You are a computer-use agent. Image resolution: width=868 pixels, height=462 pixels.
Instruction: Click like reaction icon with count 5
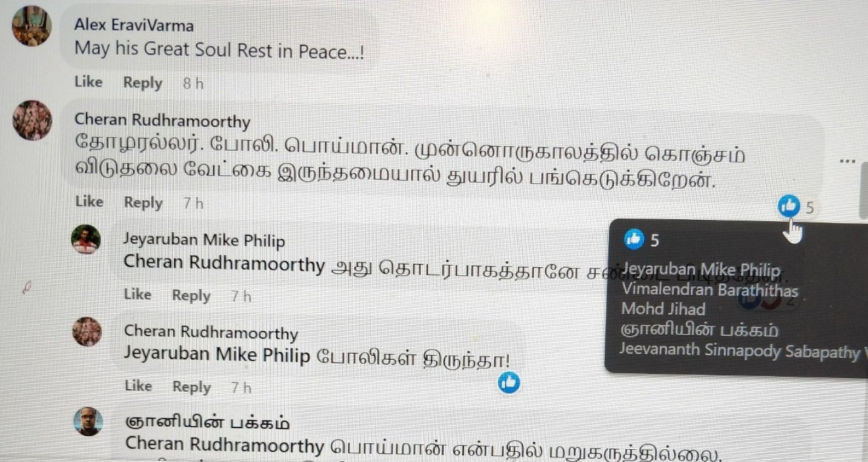click(789, 206)
